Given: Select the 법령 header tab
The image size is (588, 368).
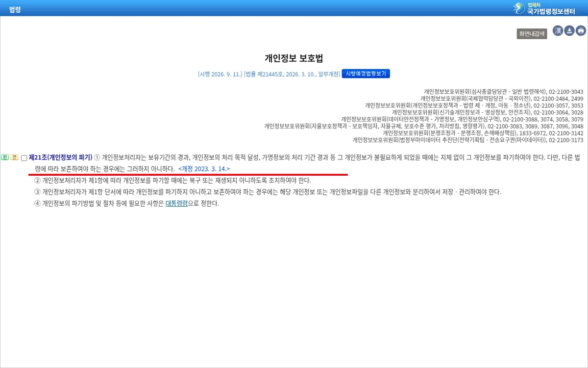Looking at the screenshot, I should pyautogui.click(x=15, y=9).
